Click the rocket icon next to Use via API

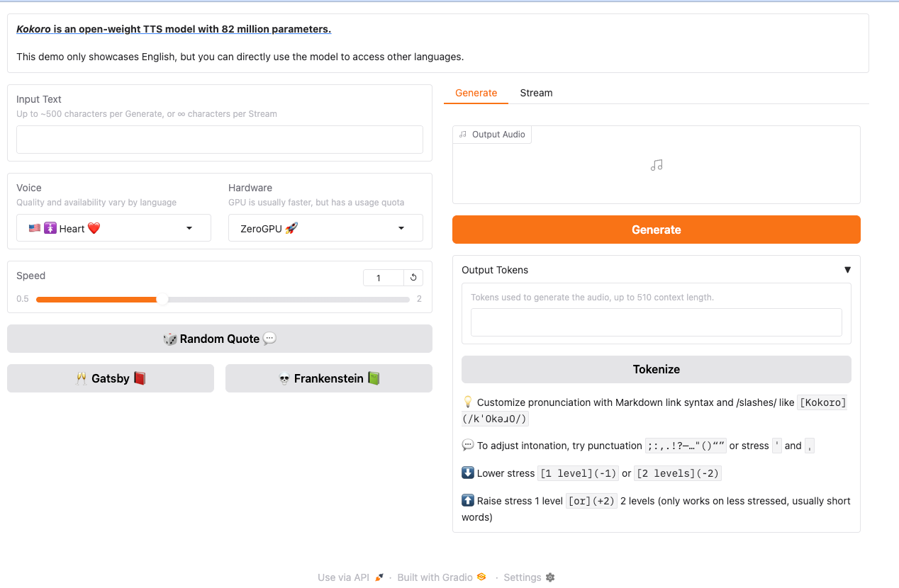coord(379,577)
